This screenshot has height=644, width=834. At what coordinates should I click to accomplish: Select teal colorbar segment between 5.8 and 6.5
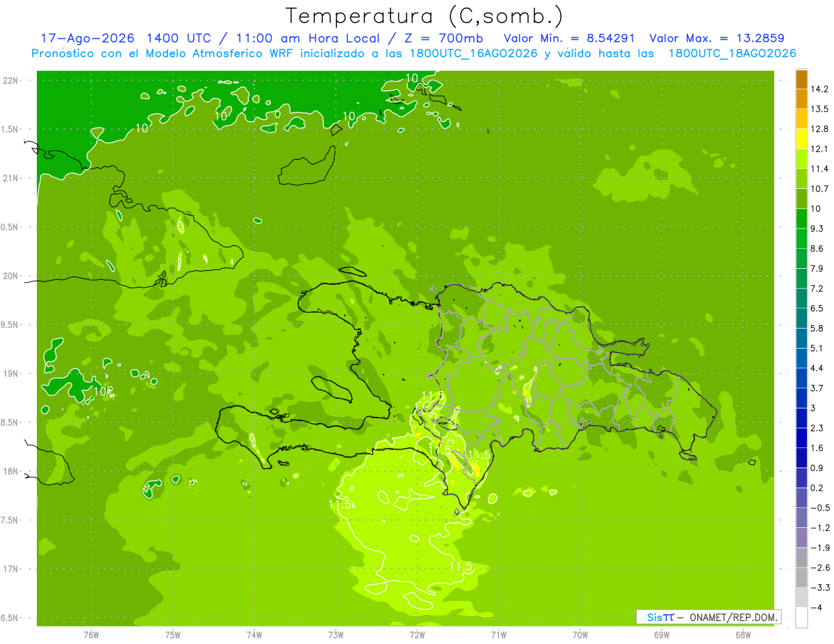[x=801, y=318]
